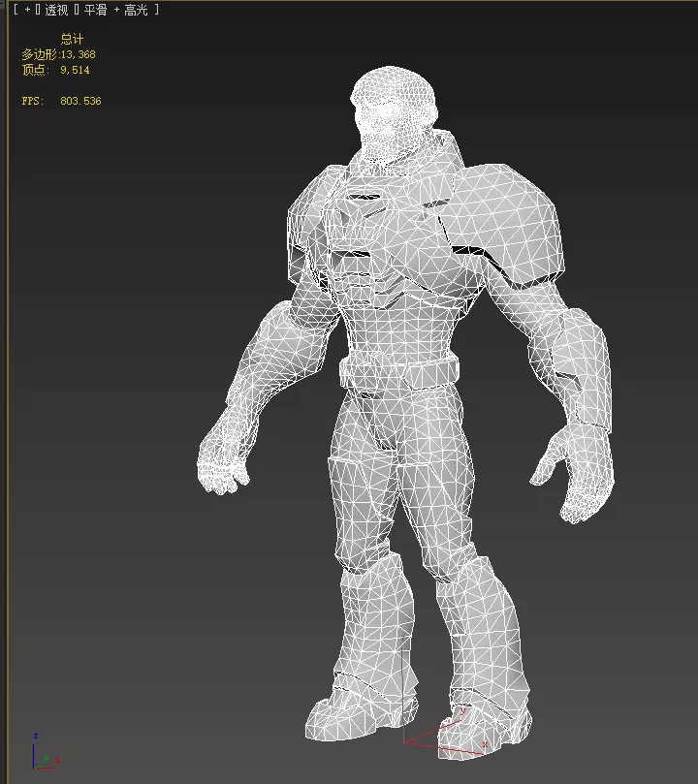Viewport: 698px width, 784px height.
Task: Open the viewport '+' general menu
Action: pyautogui.click(x=27, y=10)
